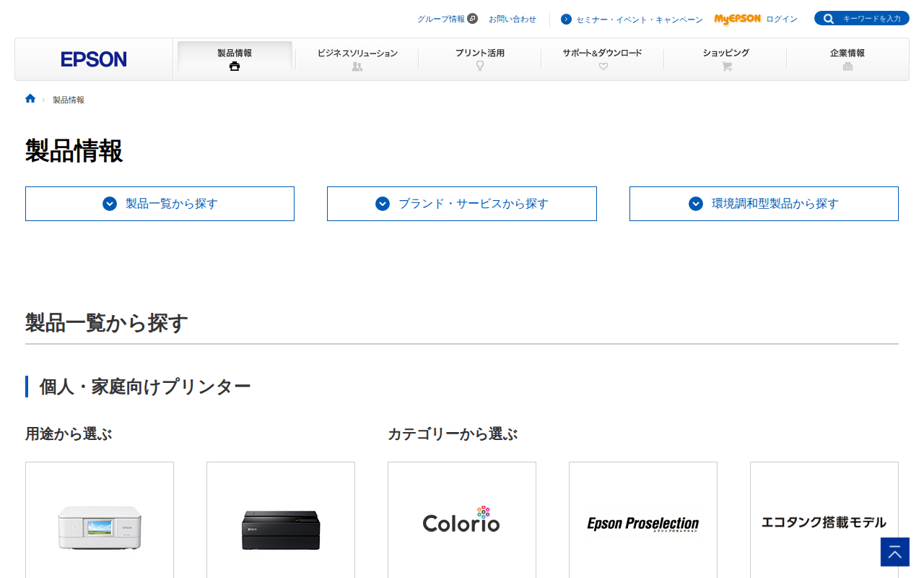The width and height of the screenshot is (924, 578).
Task: Click the MyEPSON logo
Action: point(737,19)
